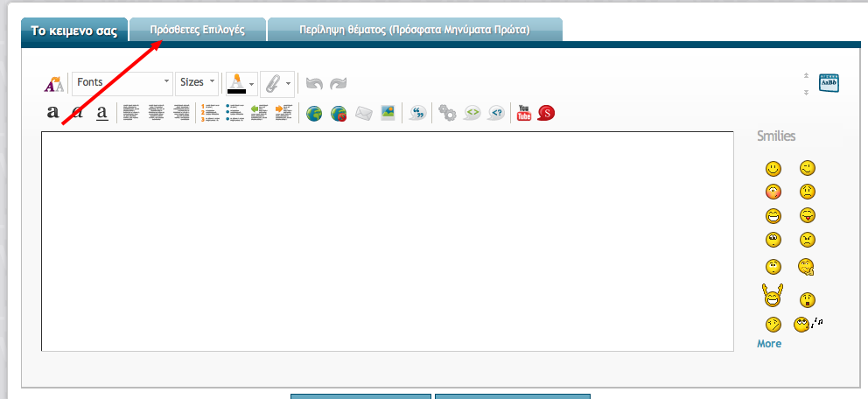Wrap selection in HTML tags bubble
Viewport: 868px width, 399px height.
[x=472, y=113]
